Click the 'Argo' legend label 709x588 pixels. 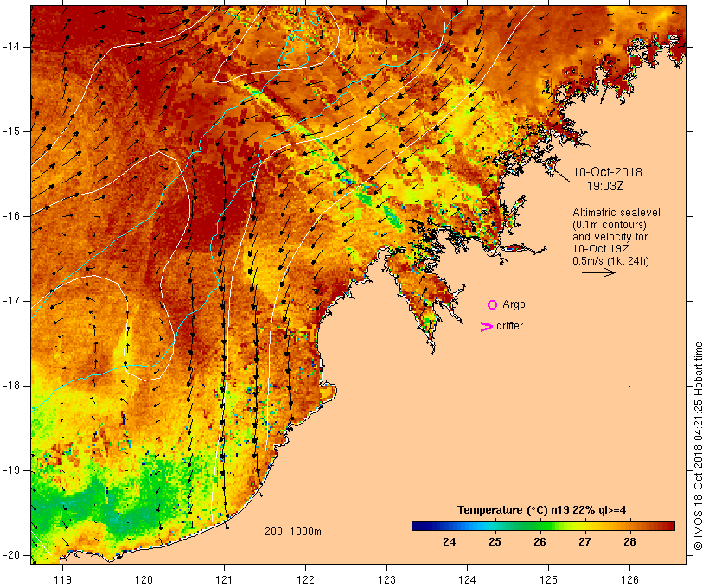click(x=514, y=305)
